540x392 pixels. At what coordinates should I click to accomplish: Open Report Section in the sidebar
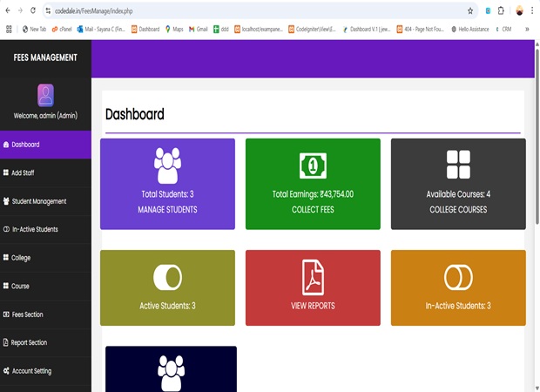29,343
